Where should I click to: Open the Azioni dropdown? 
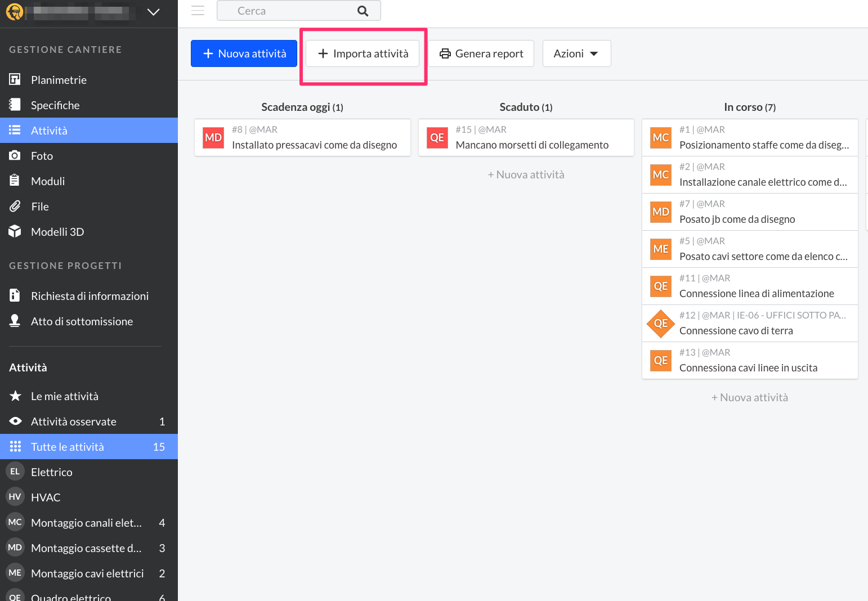coord(576,53)
